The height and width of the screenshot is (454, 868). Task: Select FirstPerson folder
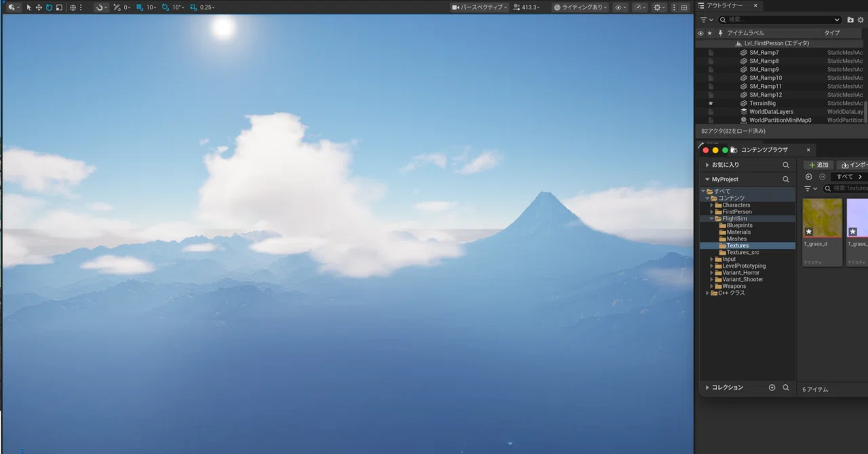[x=737, y=211]
